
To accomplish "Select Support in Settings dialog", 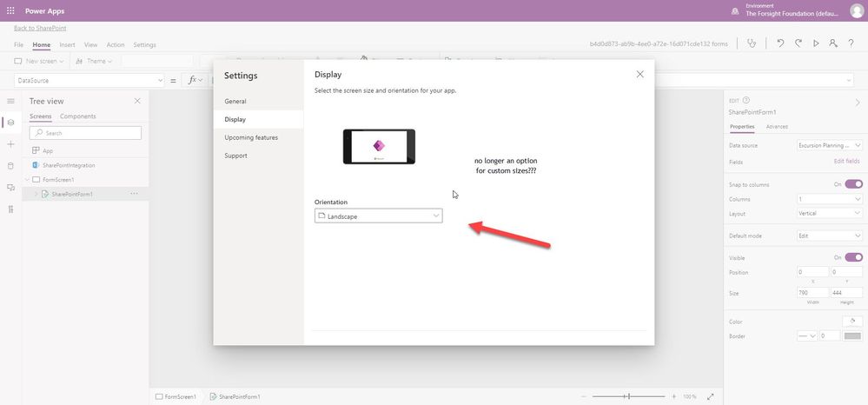I will tap(259, 156).
